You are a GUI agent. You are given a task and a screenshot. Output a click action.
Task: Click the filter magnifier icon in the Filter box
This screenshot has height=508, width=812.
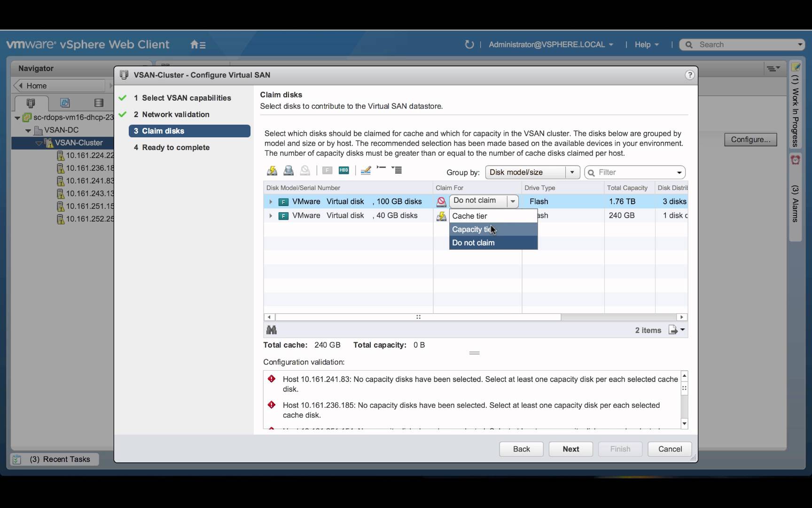pyautogui.click(x=592, y=173)
